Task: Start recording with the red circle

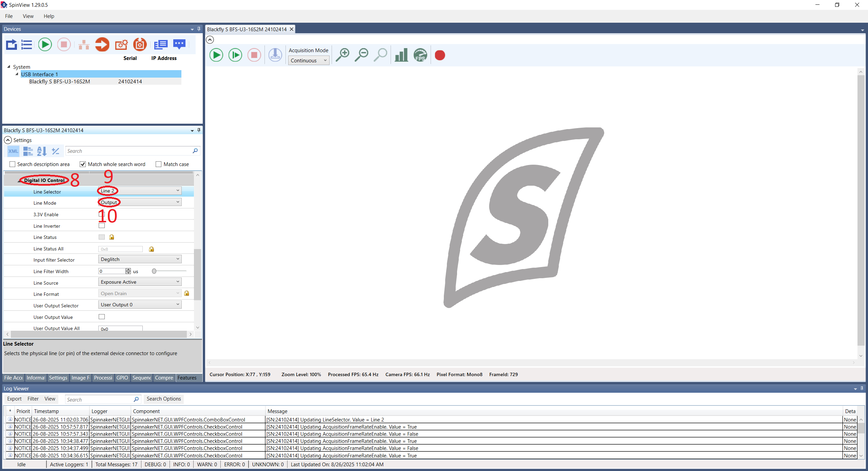Action: pyautogui.click(x=440, y=55)
